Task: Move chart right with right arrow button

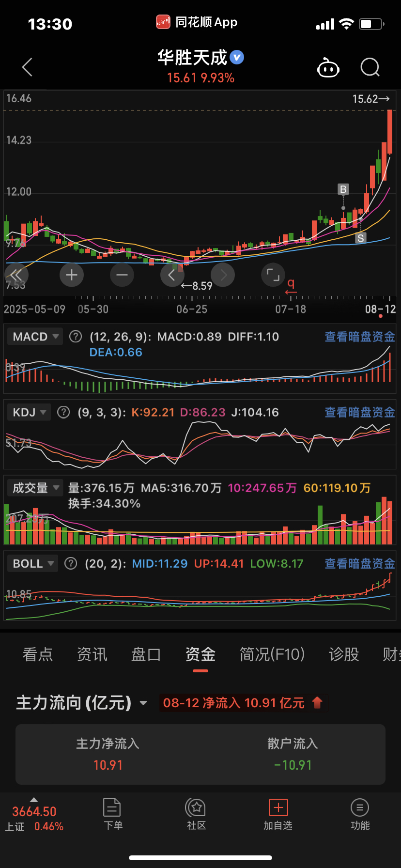Action: click(223, 275)
